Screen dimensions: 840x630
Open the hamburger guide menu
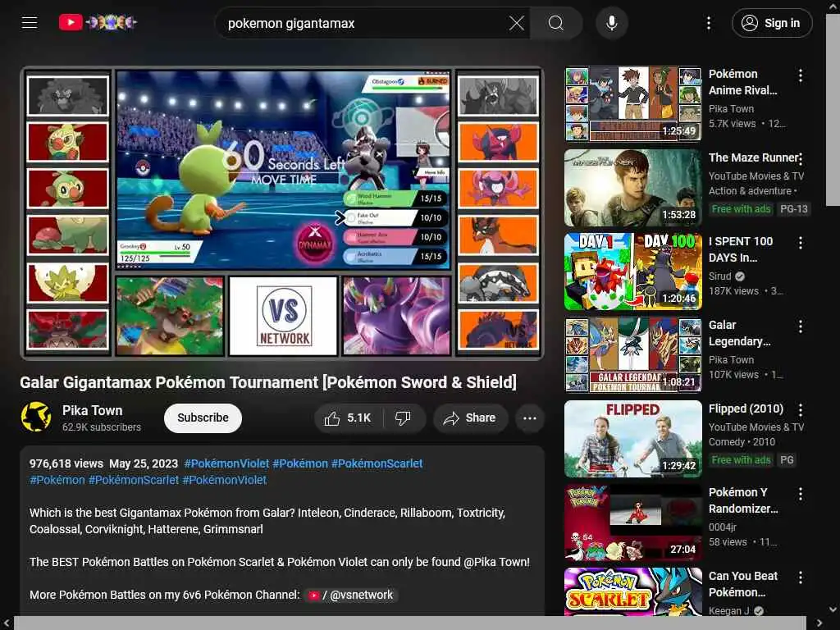tap(30, 22)
